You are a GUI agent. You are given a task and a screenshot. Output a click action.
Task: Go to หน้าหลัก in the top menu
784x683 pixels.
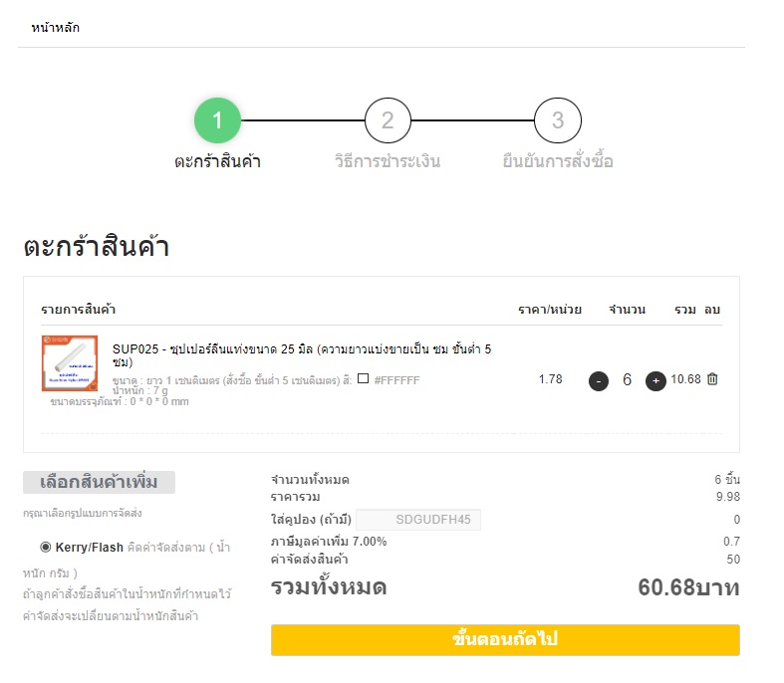[x=56, y=28]
